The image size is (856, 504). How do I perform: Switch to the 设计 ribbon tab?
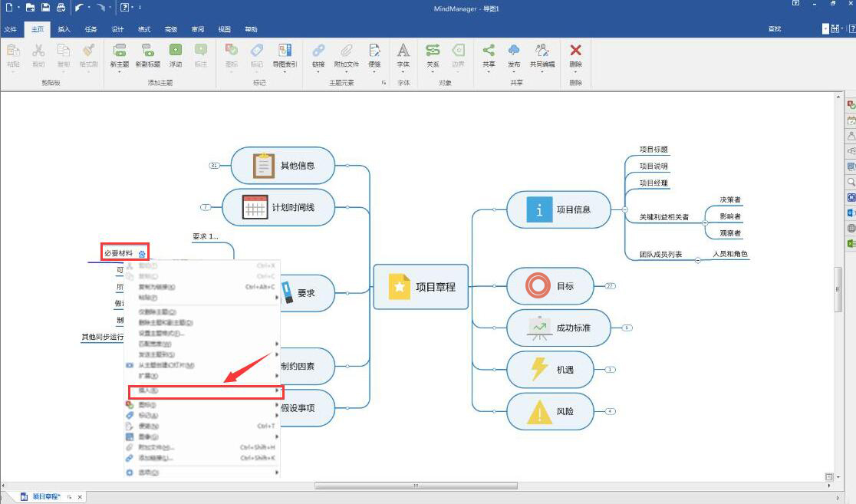point(117,29)
